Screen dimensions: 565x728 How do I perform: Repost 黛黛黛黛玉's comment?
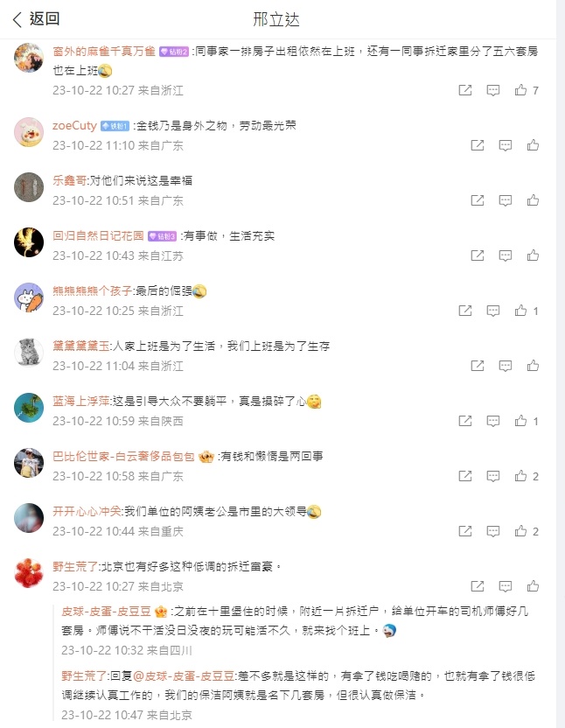coord(478,366)
